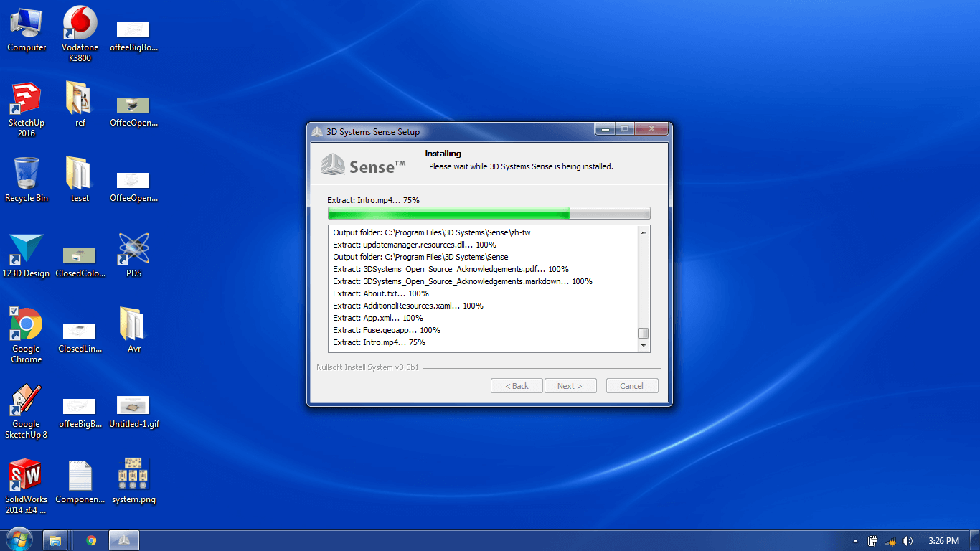Screen dimensions: 980x551
Task: Select the SketchUp 2016 desktop icon
Action: point(27,110)
